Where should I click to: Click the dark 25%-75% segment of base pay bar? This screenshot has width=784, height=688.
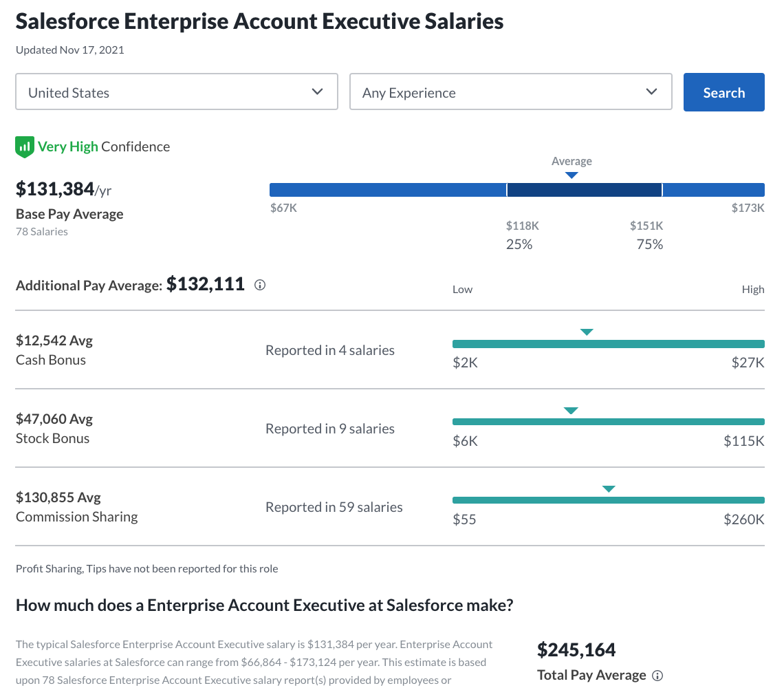click(585, 190)
